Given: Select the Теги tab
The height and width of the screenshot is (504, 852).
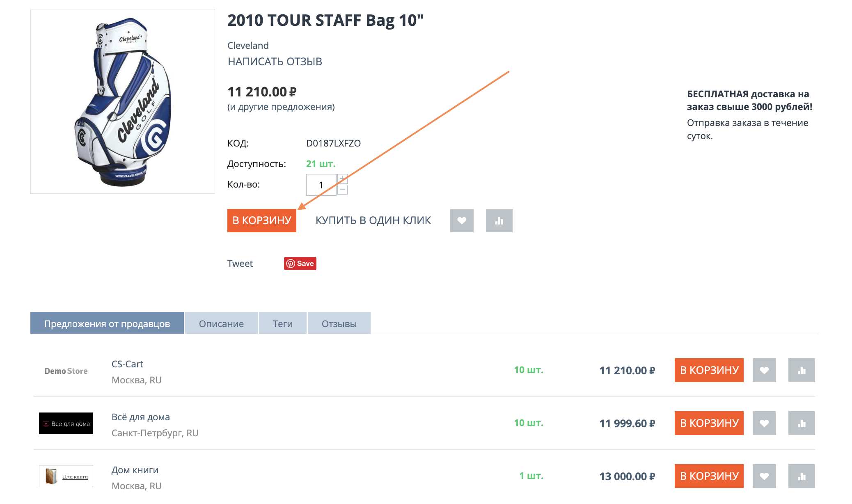Looking at the screenshot, I should [282, 323].
